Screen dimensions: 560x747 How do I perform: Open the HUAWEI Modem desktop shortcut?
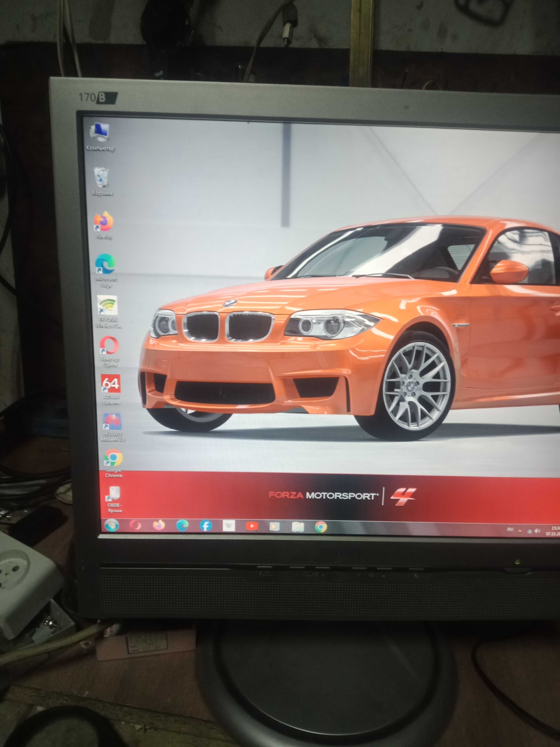click(x=113, y=427)
